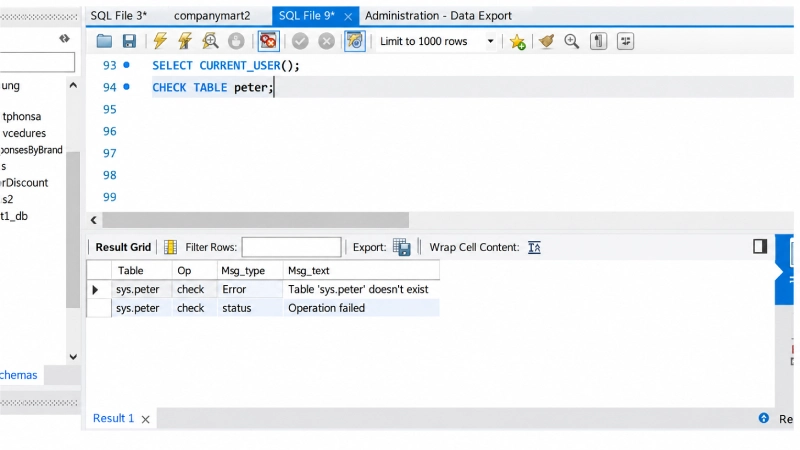Stop query execution with the hand icon
The height and width of the screenshot is (450, 800).
236,41
